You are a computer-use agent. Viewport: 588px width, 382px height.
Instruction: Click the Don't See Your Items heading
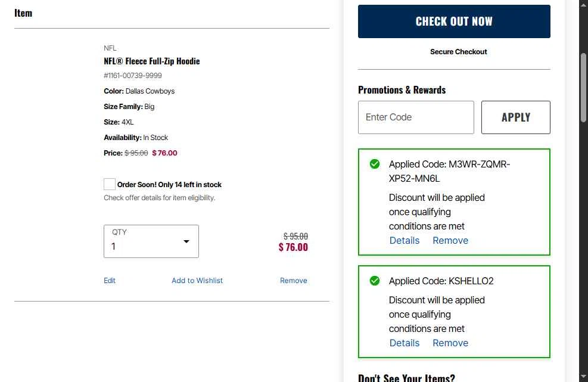406,377
